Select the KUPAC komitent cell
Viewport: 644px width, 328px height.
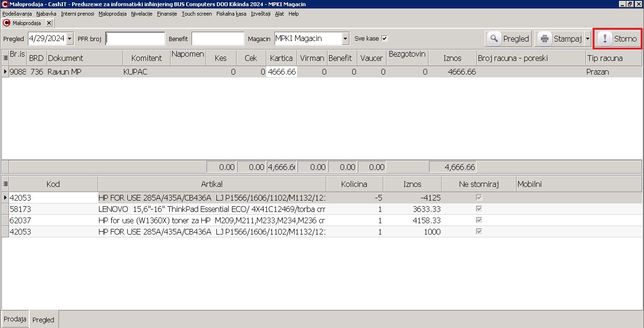point(147,72)
